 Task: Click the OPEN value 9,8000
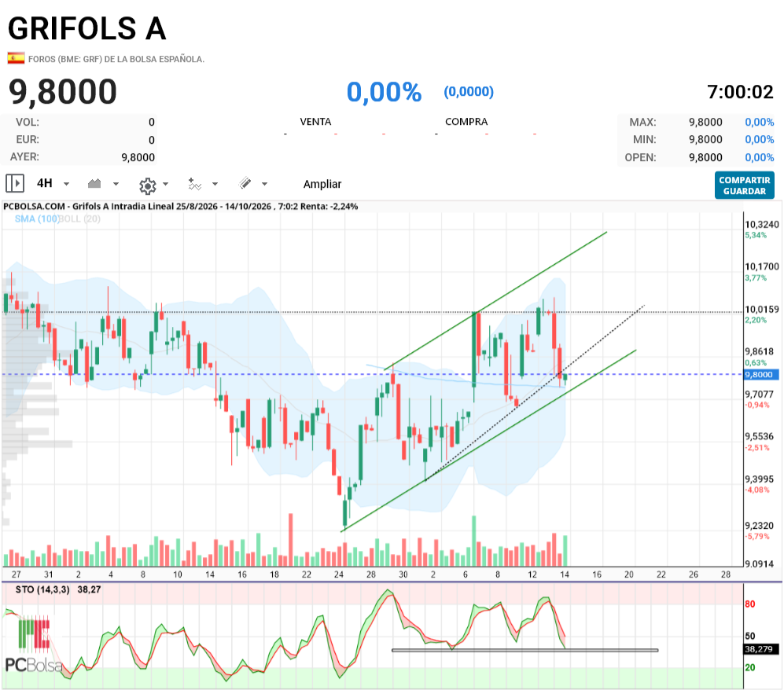pyautogui.click(x=705, y=157)
